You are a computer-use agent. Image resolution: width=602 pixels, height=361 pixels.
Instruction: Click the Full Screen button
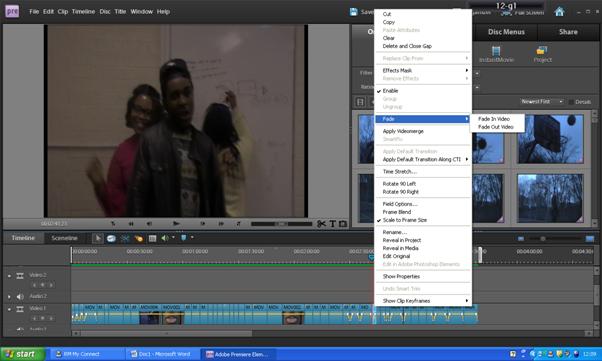(523, 12)
